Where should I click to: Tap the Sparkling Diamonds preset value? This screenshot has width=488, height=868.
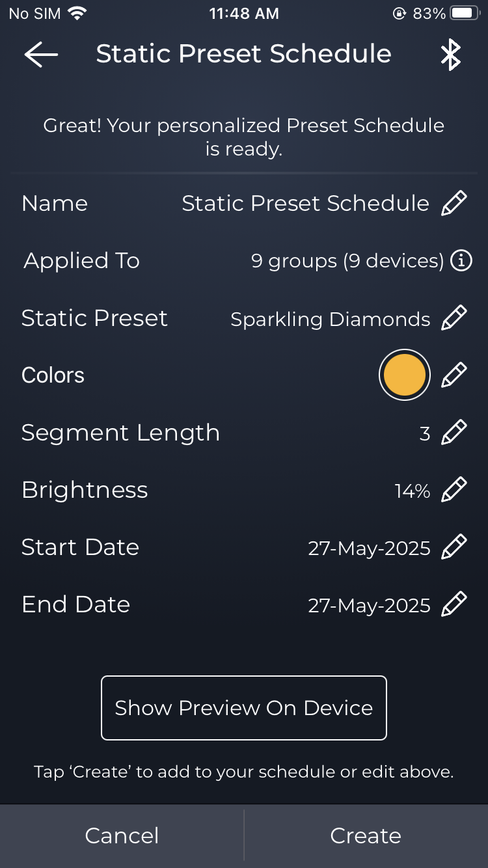(330, 319)
